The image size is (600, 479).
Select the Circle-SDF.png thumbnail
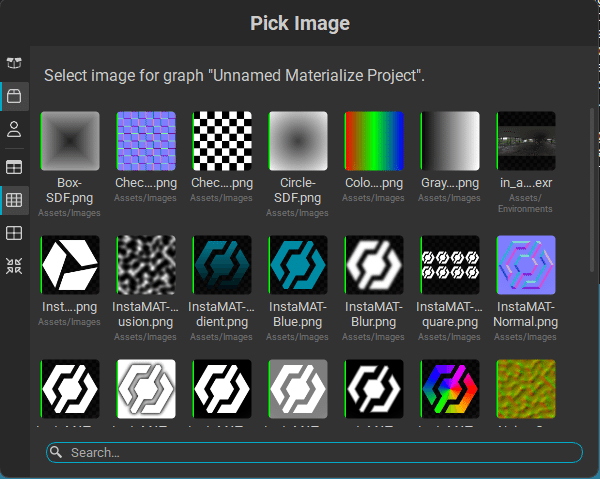click(x=298, y=141)
